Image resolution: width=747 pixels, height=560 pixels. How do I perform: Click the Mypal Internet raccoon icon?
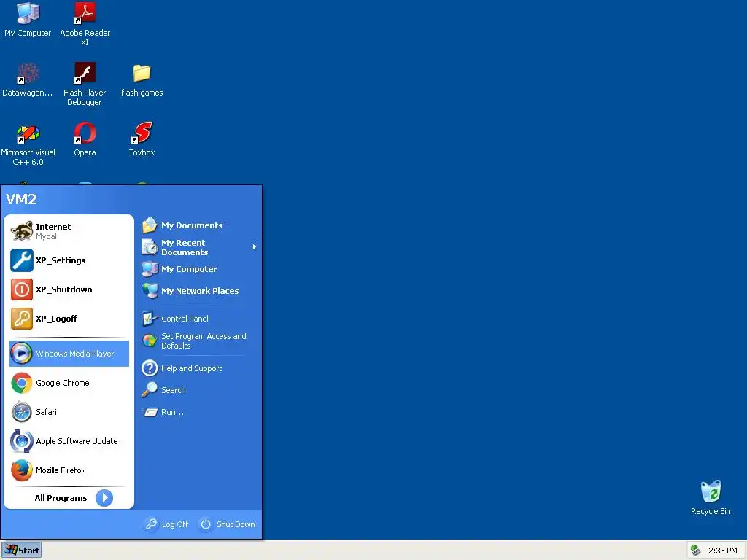pos(21,231)
